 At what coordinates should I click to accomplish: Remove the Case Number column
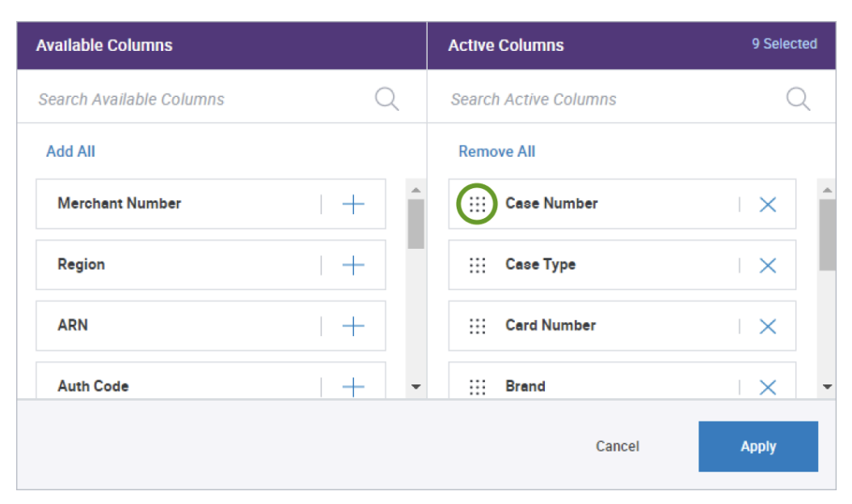pyautogui.click(x=767, y=204)
